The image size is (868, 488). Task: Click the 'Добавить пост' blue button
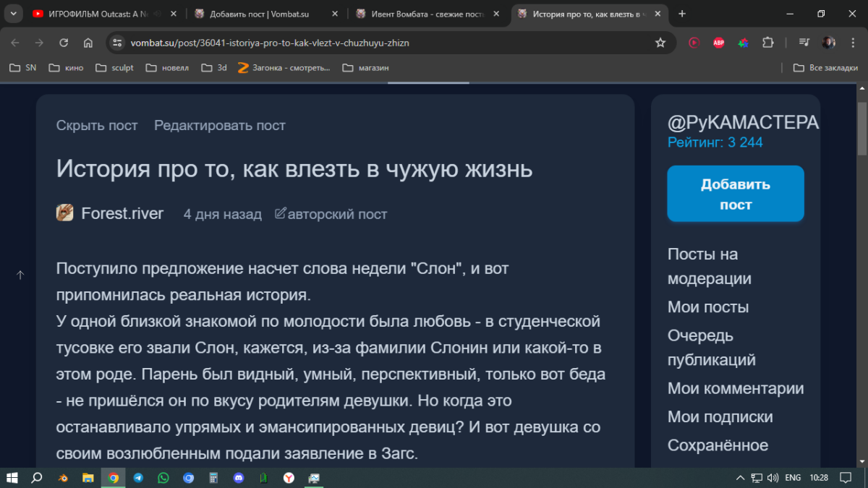coord(735,194)
